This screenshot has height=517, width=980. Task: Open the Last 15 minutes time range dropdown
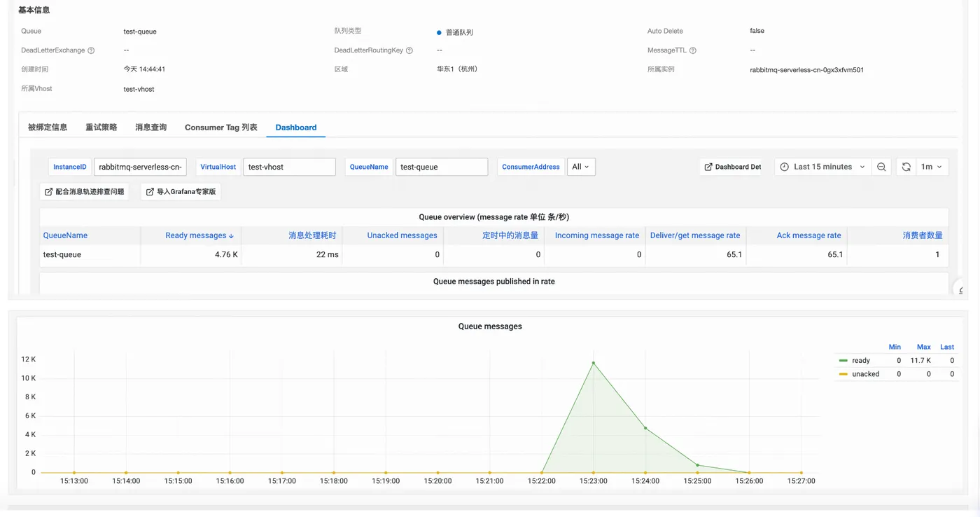822,167
